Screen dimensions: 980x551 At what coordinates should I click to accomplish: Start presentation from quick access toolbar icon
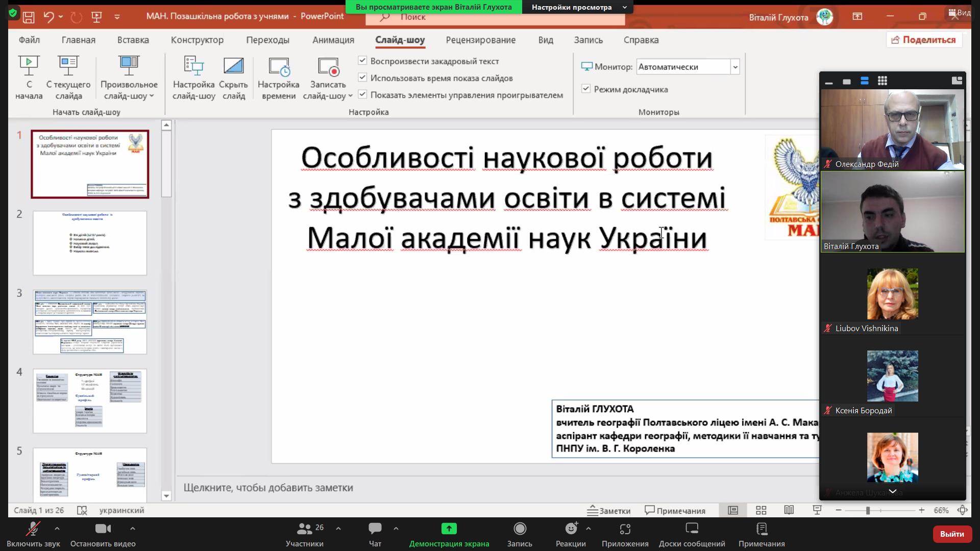point(96,17)
